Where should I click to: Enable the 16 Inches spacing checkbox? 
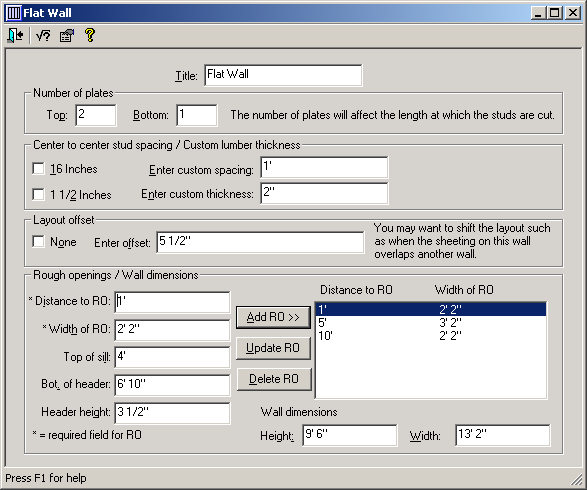(x=38, y=169)
